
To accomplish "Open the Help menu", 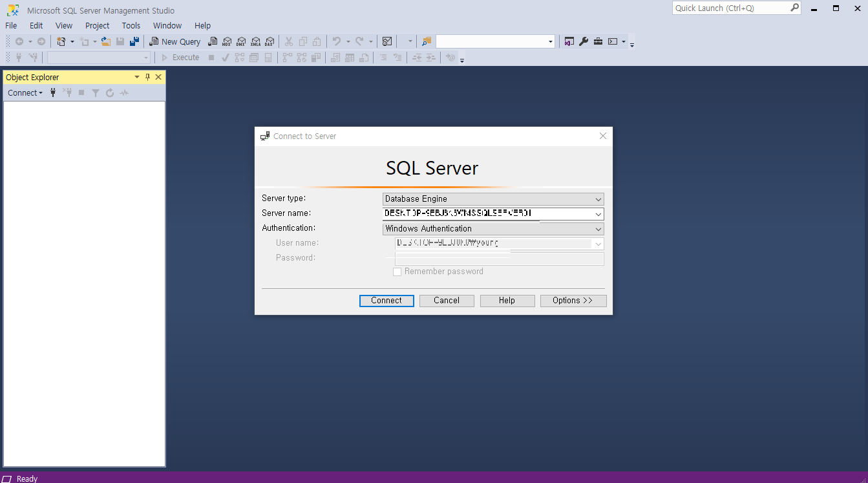I will click(203, 25).
